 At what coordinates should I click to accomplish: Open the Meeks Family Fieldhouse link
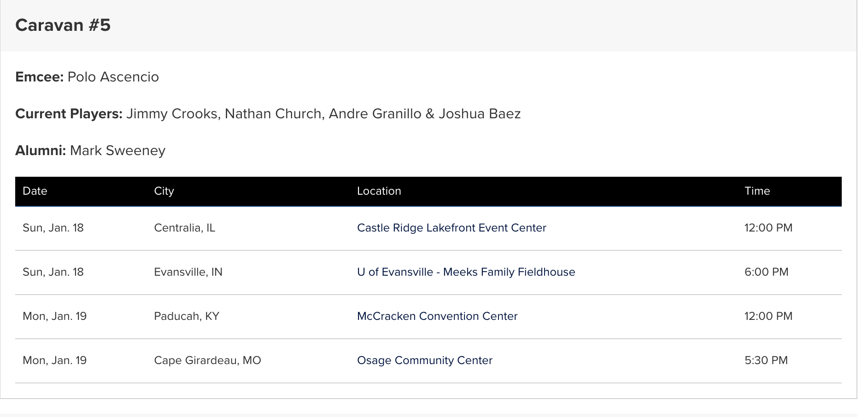click(x=466, y=272)
